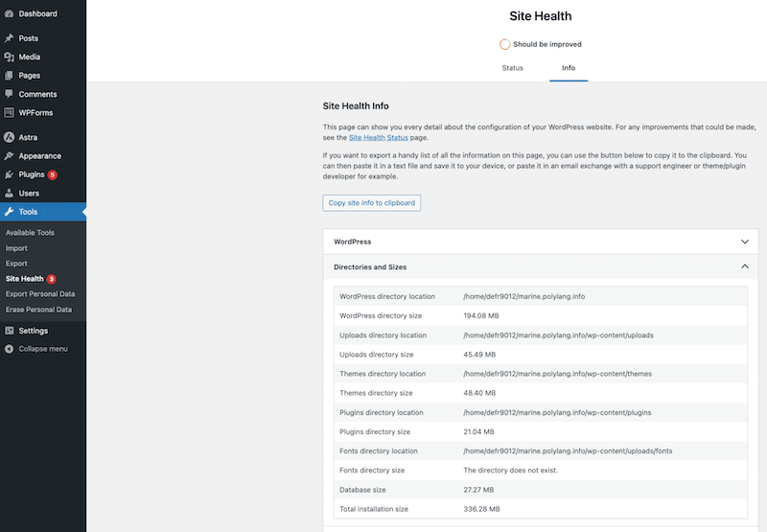Open the Export submenu link
Image resolution: width=767 pixels, height=532 pixels.
(x=16, y=264)
